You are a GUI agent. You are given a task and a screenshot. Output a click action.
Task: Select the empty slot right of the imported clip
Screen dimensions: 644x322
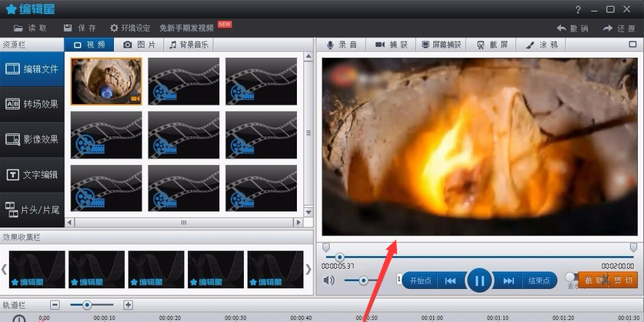pos(184,82)
